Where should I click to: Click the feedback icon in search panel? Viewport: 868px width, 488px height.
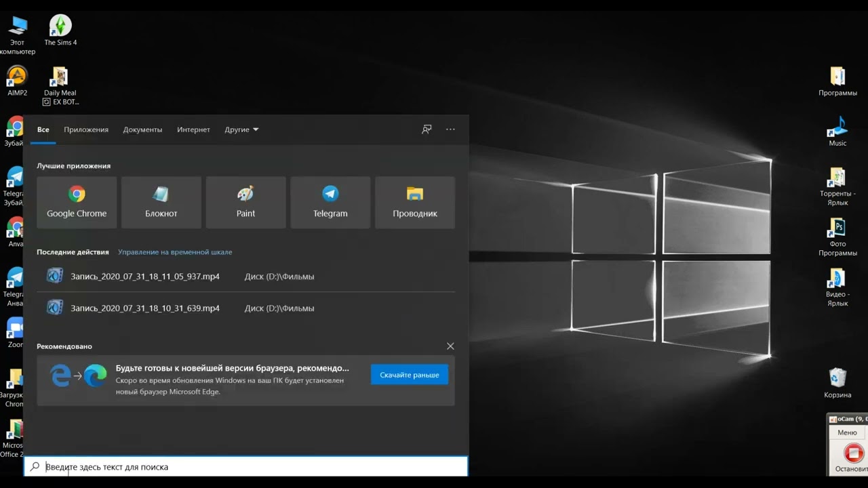point(427,129)
